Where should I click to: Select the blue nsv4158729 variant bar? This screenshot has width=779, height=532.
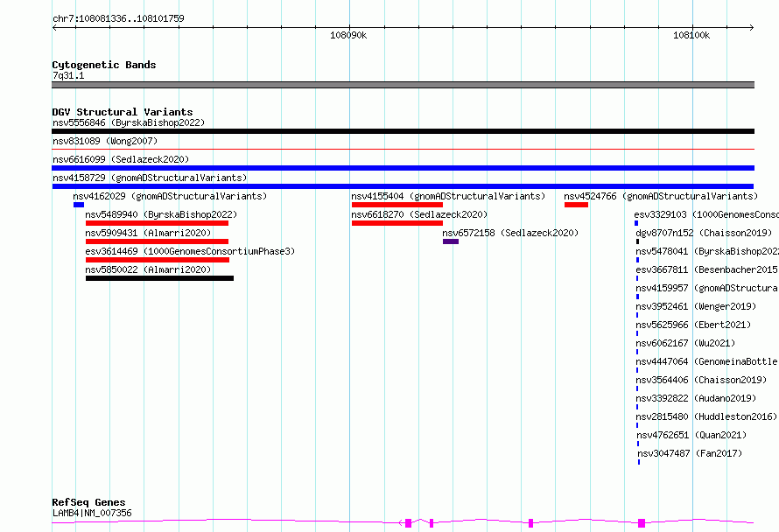tap(403, 186)
